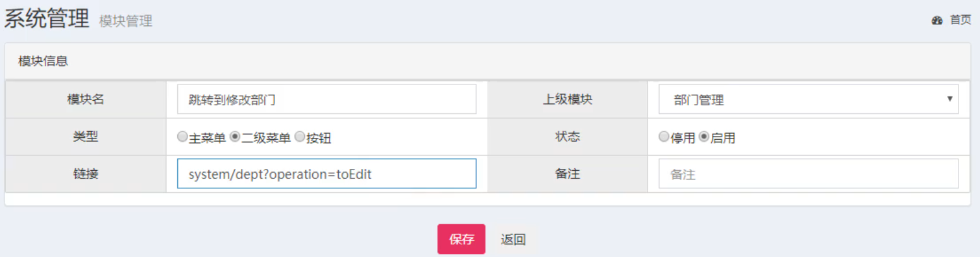Focus the 备注 remarks input
The width and height of the screenshot is (980, 257).
click(x=808, y=174)
